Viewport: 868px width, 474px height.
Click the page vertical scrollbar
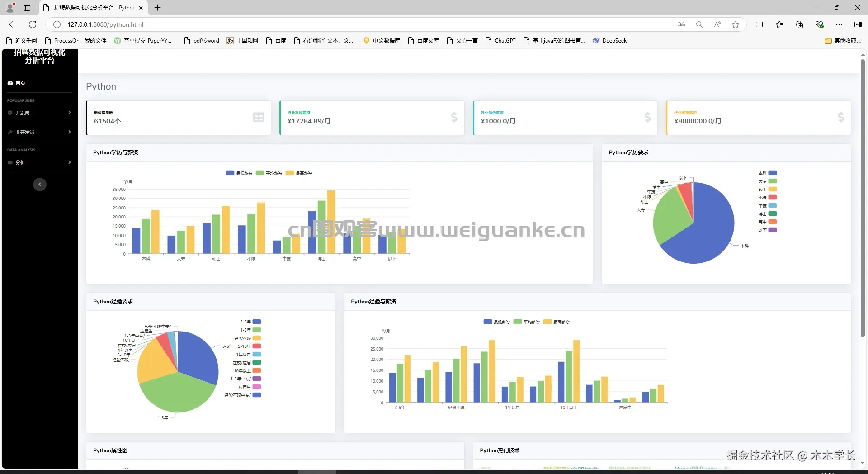tap(863, 198)
